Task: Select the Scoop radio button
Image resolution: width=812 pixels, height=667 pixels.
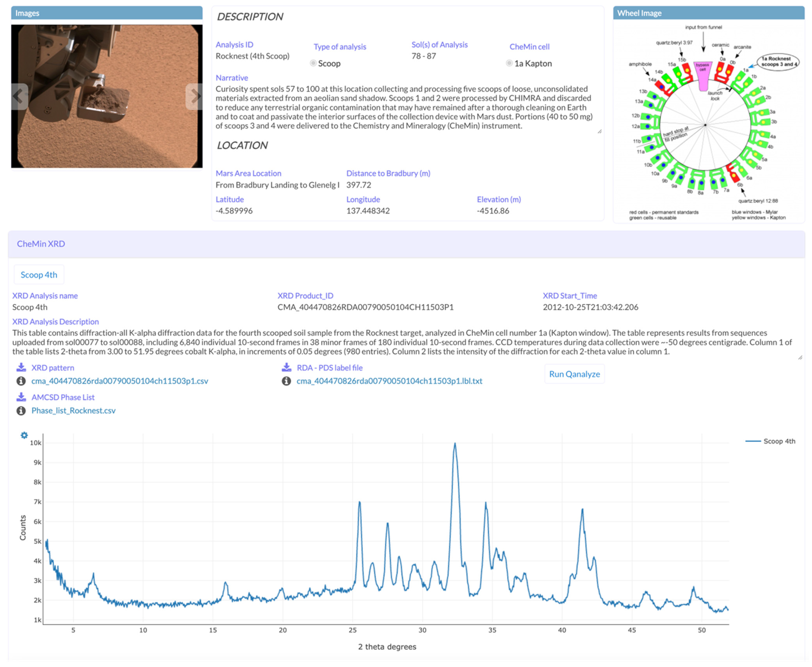Action: point(313,63)
